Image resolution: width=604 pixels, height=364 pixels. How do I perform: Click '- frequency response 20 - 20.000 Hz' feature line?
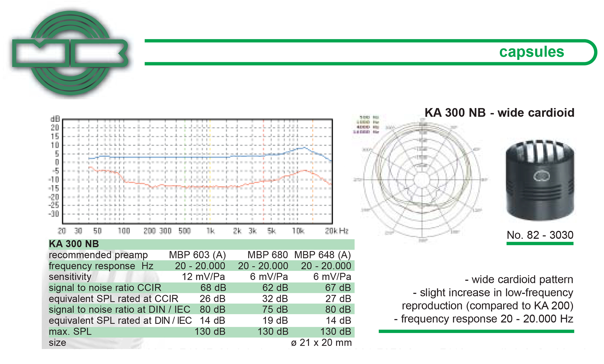point(484,319)
